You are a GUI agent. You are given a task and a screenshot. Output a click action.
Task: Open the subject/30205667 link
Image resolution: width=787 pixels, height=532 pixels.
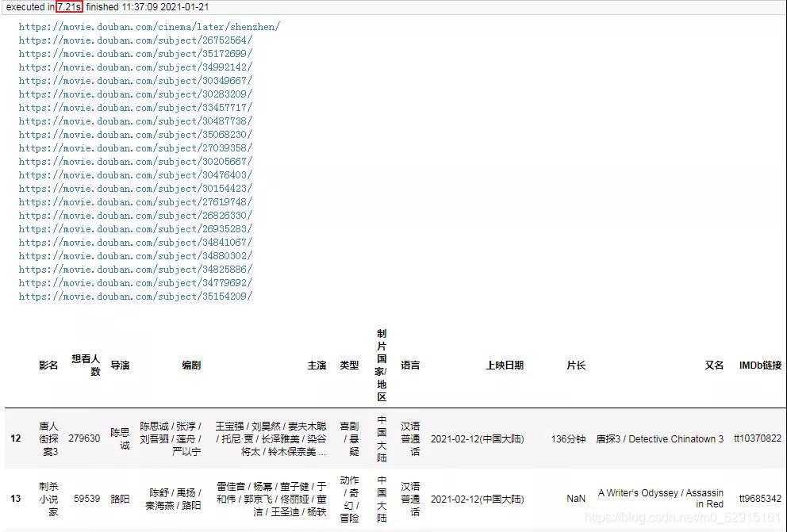[x=136, y=162]
